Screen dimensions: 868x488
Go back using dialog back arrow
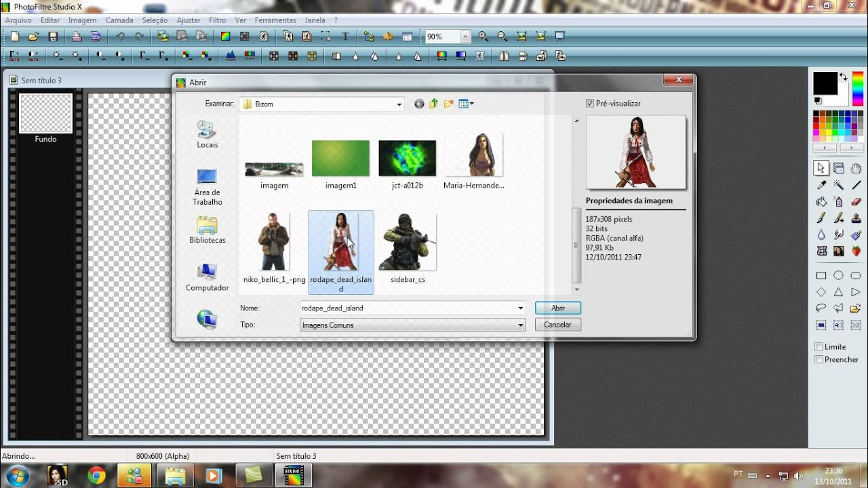419,104
